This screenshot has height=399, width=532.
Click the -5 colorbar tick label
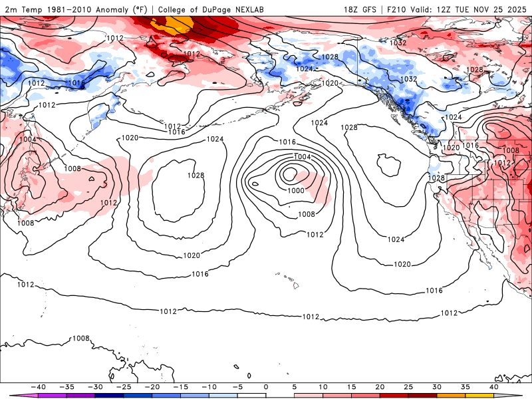[238, 387]
